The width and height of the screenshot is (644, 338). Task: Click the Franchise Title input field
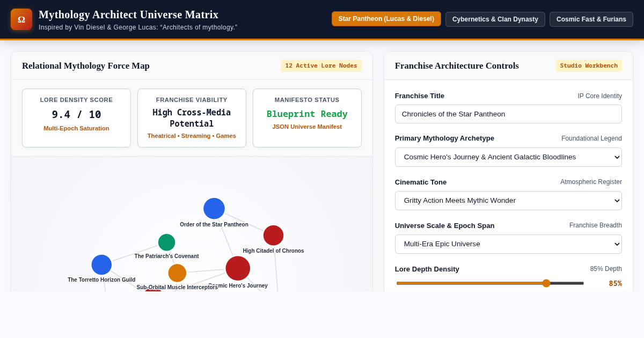pyautogui.click(x=508, y=114)
